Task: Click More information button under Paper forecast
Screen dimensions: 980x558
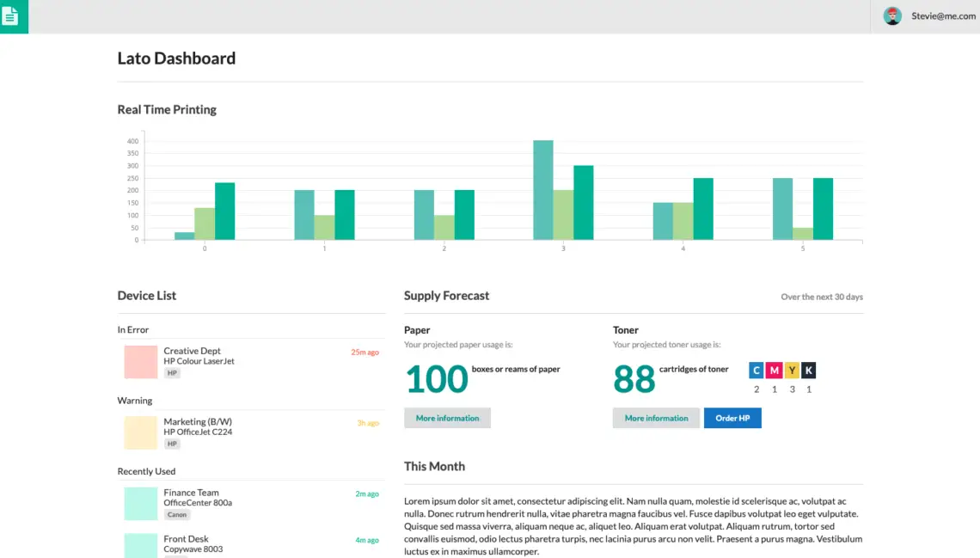Action: pos(447,418)
